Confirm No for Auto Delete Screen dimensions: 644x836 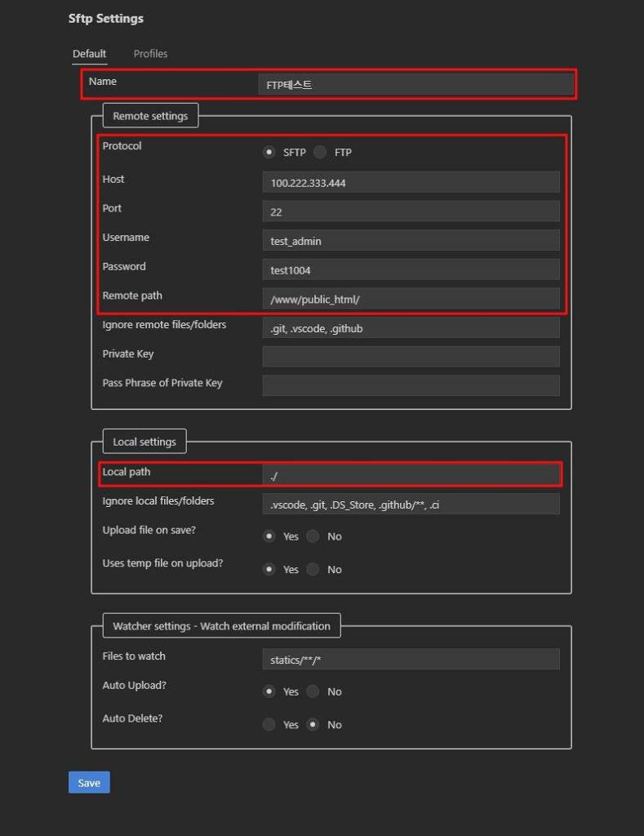[313, 725]
